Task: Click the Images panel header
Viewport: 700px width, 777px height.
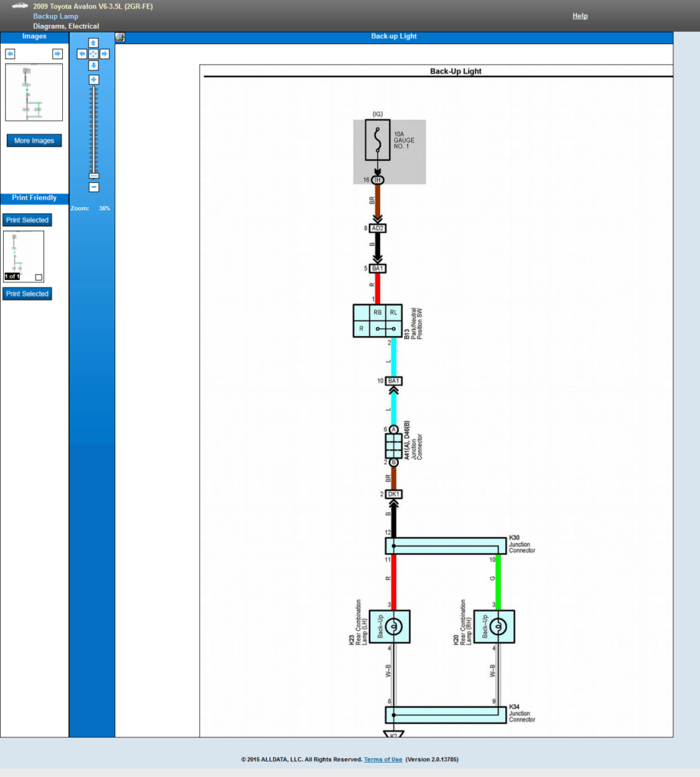Action: tap(34, 36)
